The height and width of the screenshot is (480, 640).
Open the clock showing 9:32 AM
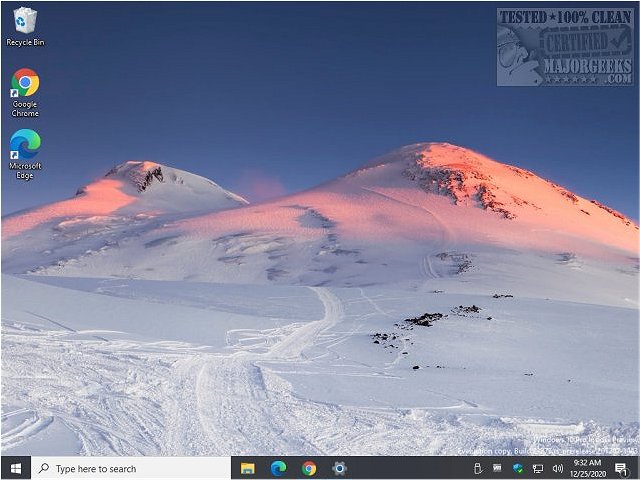pos(587,462)
